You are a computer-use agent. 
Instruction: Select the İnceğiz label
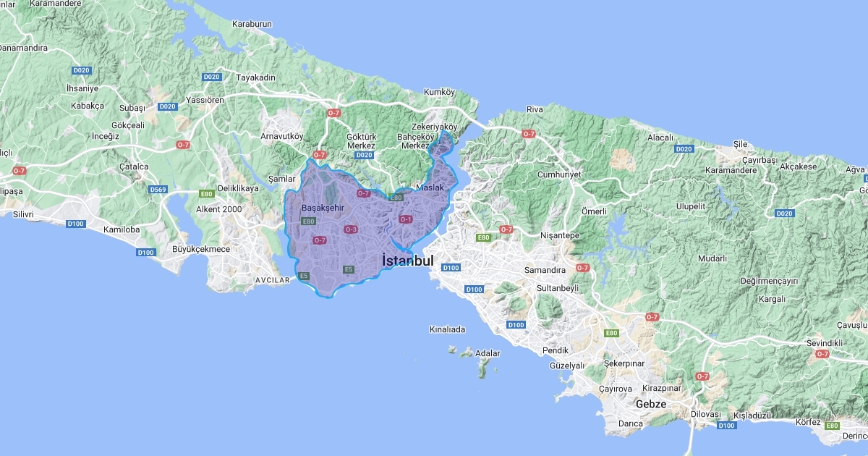click(x=106, y=135)
